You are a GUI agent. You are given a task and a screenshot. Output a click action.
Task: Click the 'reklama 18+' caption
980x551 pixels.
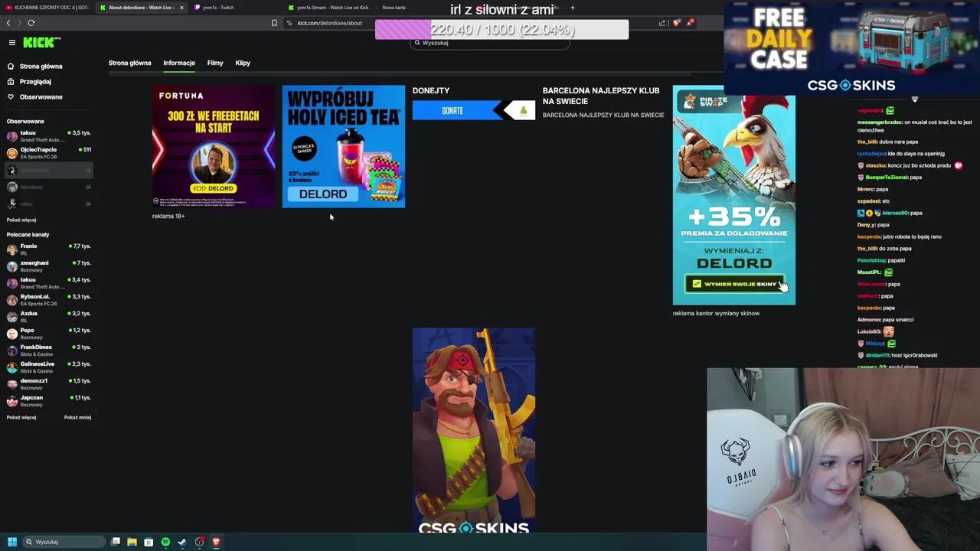click(x=168, y=217)
